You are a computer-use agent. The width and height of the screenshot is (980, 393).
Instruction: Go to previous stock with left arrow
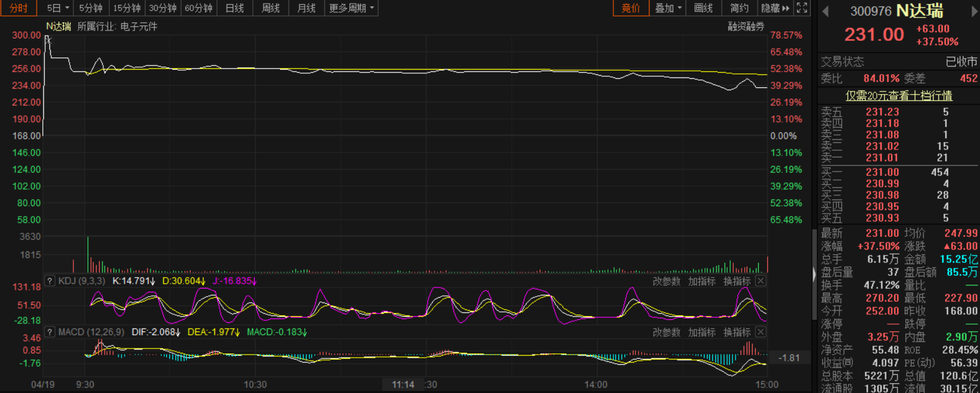pos(825,12)
